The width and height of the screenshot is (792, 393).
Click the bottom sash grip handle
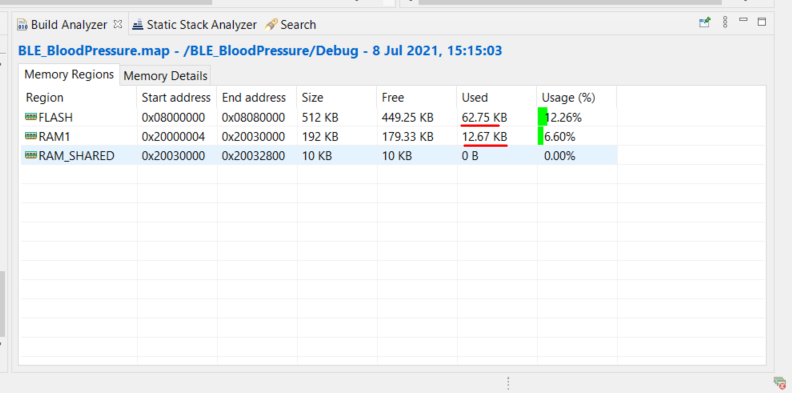click(x=509, y=382)
